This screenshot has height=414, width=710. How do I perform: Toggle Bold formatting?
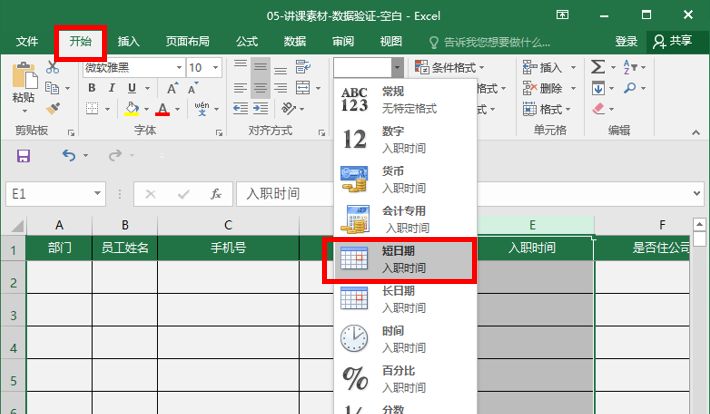coord(92,88)
